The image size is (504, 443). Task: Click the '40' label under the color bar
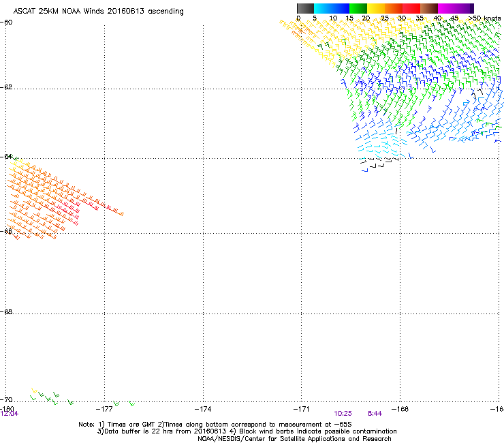point(437,18)
